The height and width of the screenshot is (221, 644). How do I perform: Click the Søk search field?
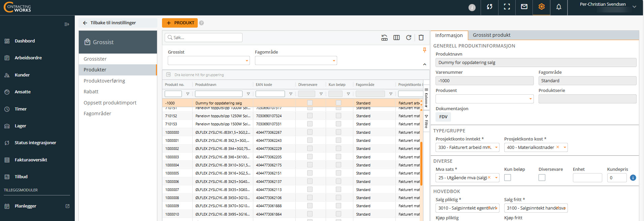coord(203,37)
